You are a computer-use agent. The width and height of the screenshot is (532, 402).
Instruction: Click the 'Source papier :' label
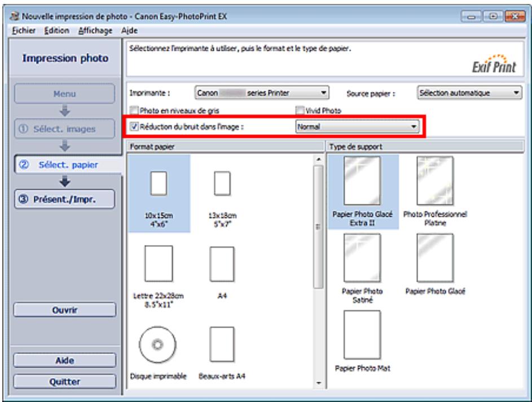(x=371, y=94)
